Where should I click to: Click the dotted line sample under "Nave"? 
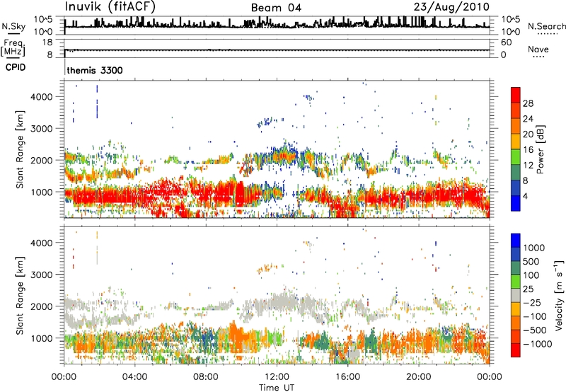(538, 57)
